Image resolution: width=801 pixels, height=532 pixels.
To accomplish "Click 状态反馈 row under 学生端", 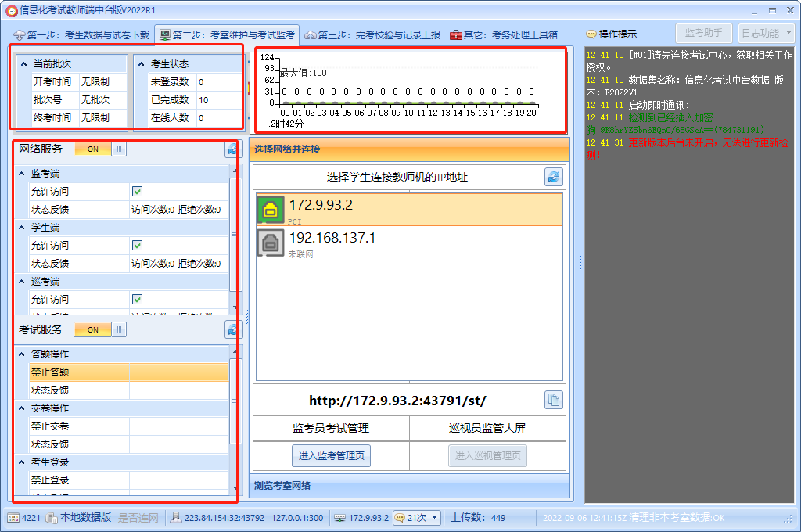I will click(x=129, y=264).
